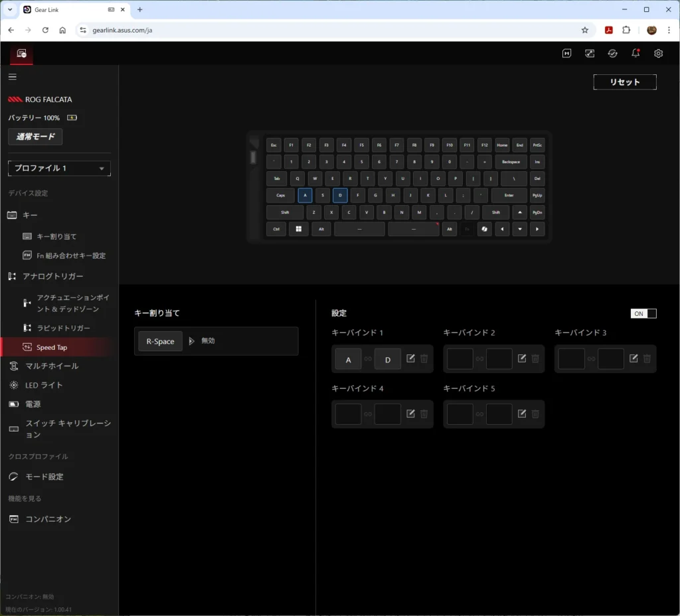Toggle the A key on keyboard diagram
Screen dimensions: 680x616
tap(305, 195)
